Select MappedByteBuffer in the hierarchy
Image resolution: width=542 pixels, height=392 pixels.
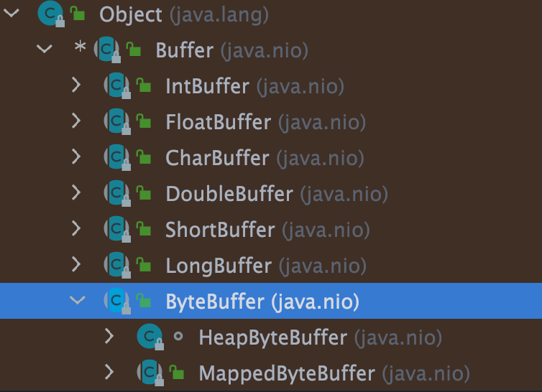click(x=286, y=373)
